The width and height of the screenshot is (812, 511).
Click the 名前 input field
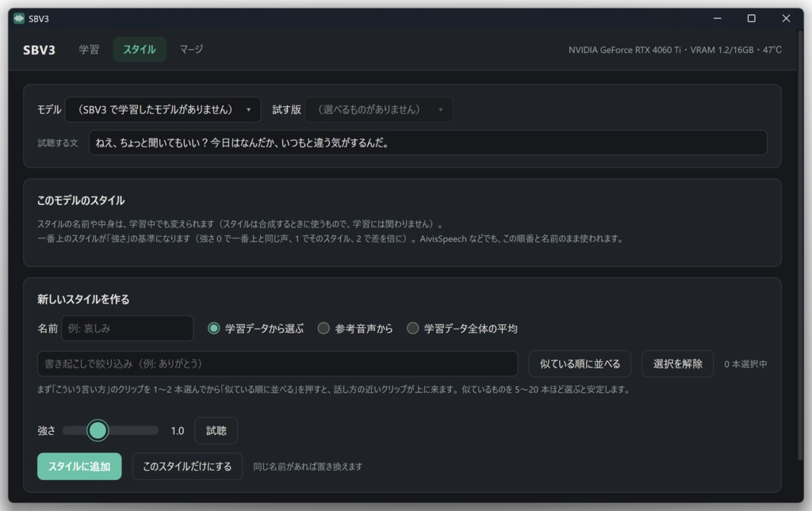coord(128,329)
